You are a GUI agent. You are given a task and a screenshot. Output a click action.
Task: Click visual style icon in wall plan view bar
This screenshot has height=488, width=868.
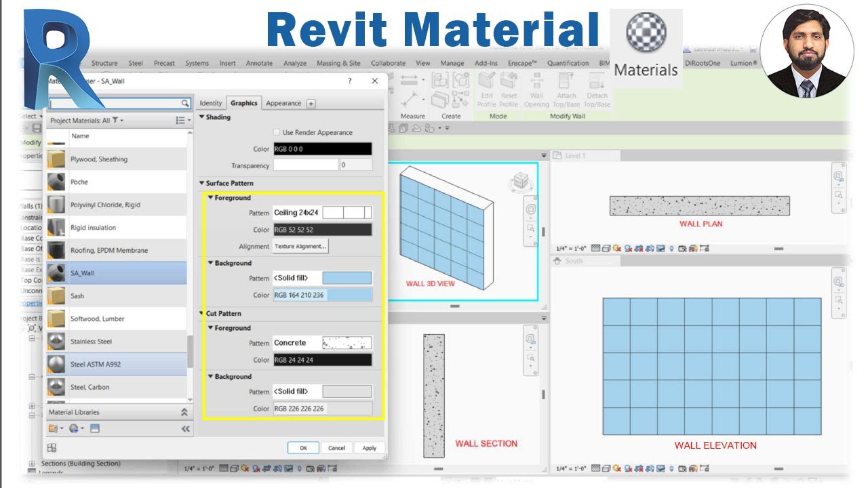607,249
